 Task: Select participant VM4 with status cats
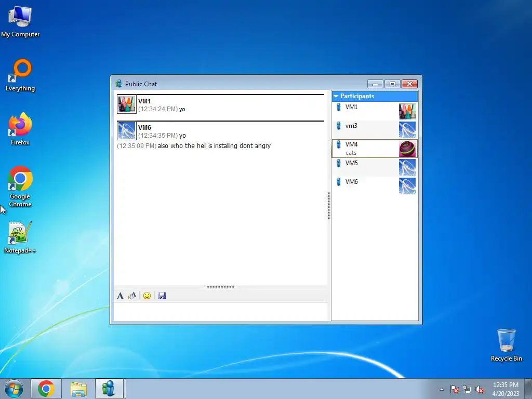tap(375, 148)
